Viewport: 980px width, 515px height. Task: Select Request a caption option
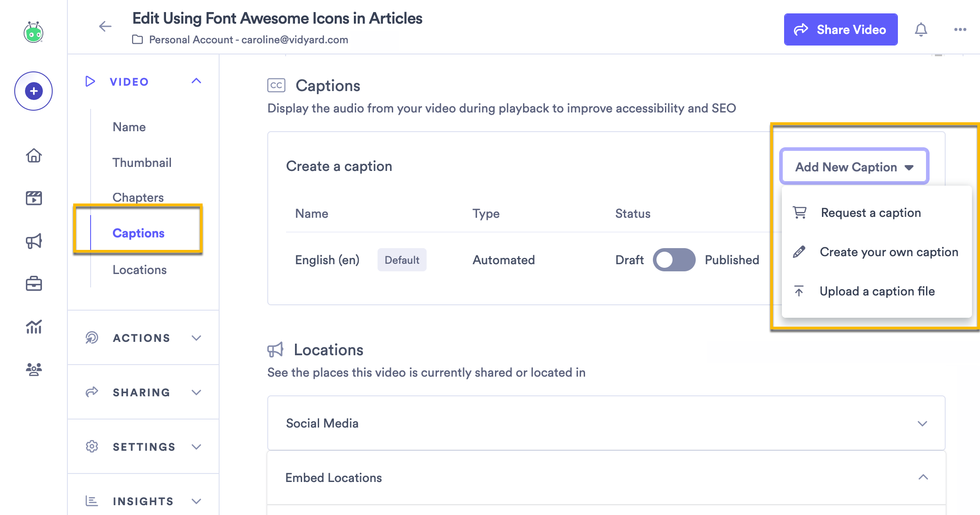(x=870, y=213)
